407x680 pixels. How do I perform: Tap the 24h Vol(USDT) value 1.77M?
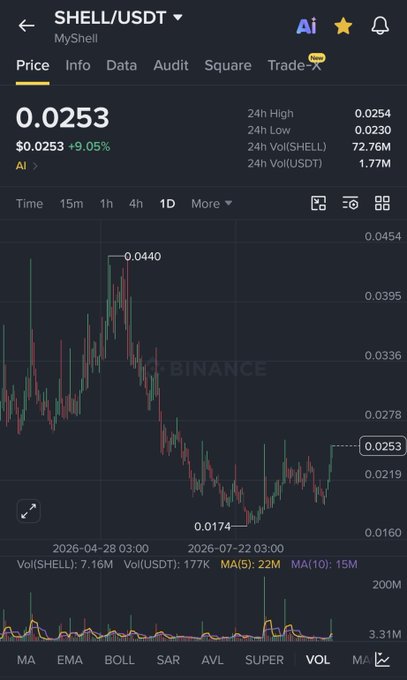tap(375, 163)
